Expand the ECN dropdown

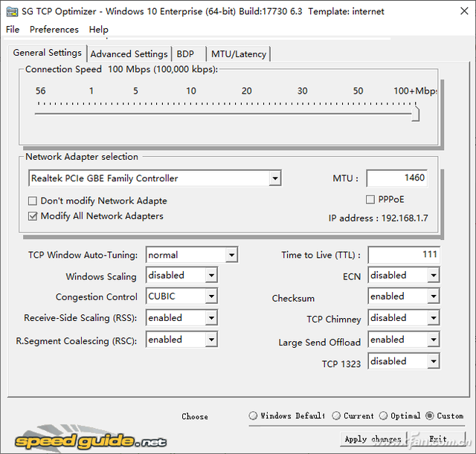tap(434, 276)
